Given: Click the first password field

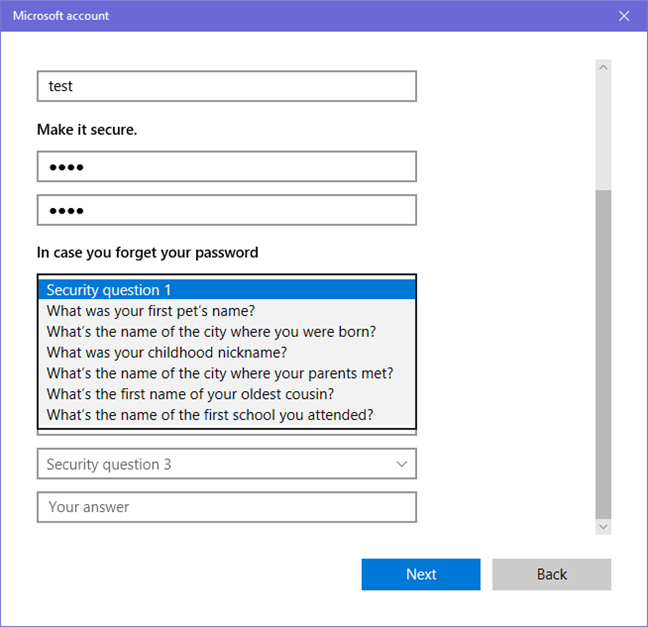Looking at the screenshot, I should pyautogui.click(x=227, y=167).
